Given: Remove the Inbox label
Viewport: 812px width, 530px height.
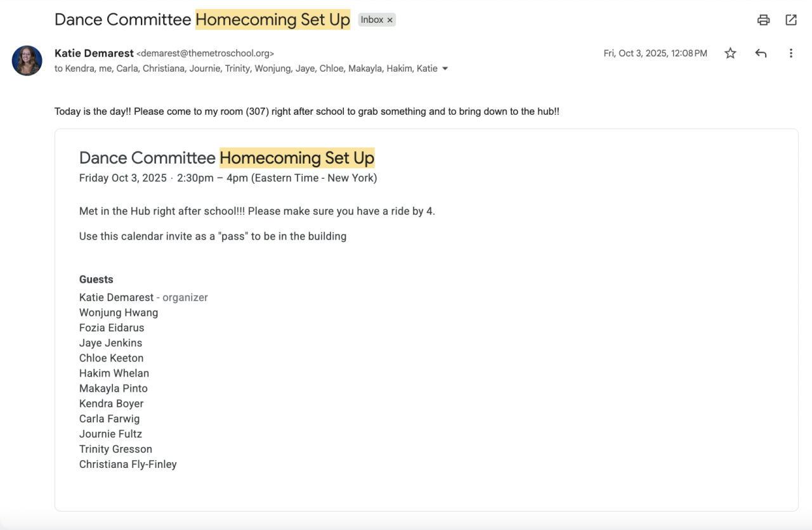Looking at the screenshot, I should [390, 20].
